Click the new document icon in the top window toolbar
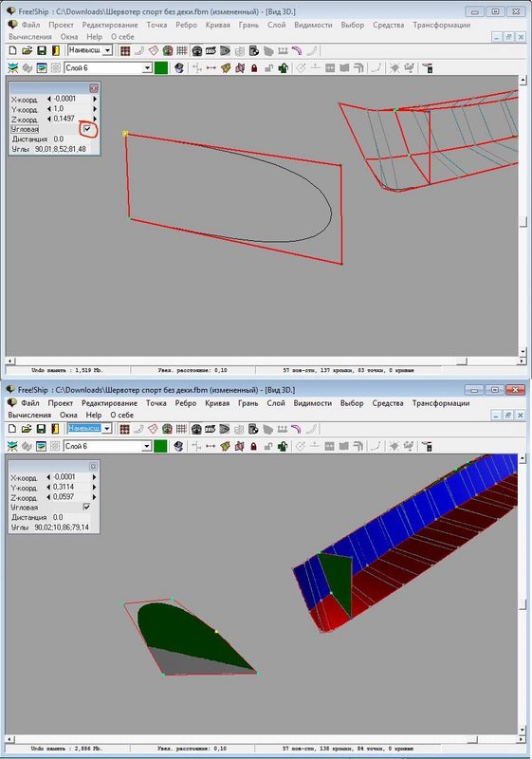The image size is (532, 759). coord(13,50)
